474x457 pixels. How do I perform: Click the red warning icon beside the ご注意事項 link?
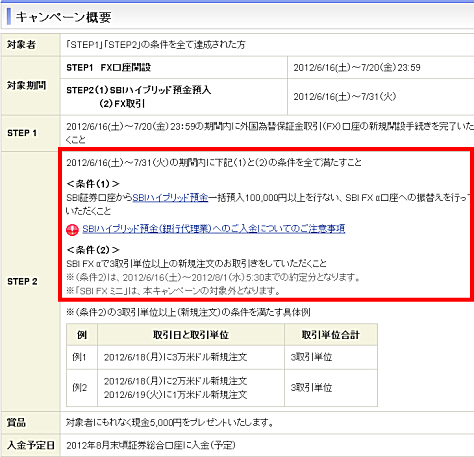72,230
